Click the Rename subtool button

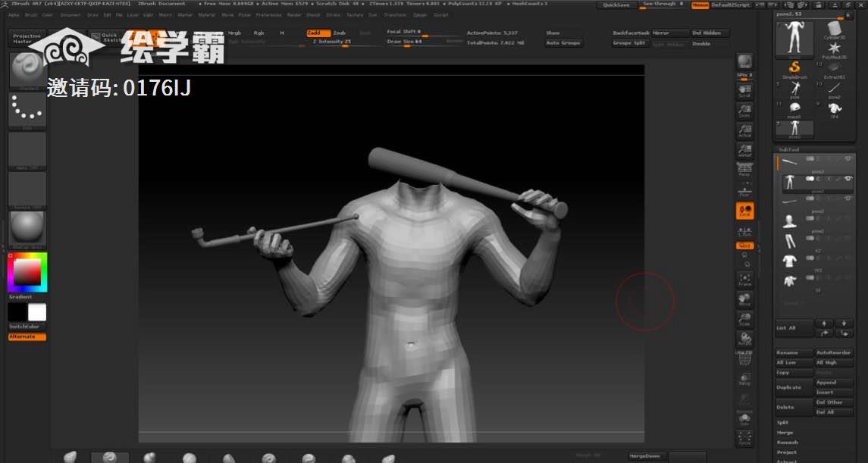pyautogui.click(x=794, y=353)
